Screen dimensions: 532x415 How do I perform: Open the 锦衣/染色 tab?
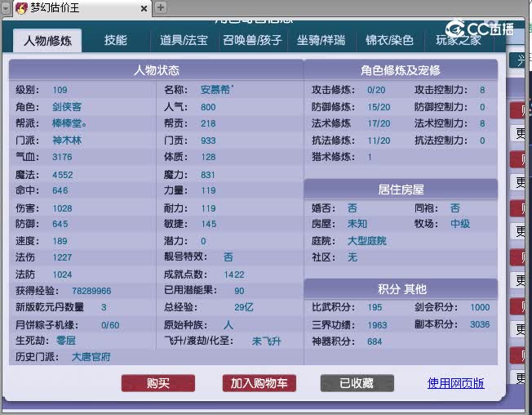point(389,40)
